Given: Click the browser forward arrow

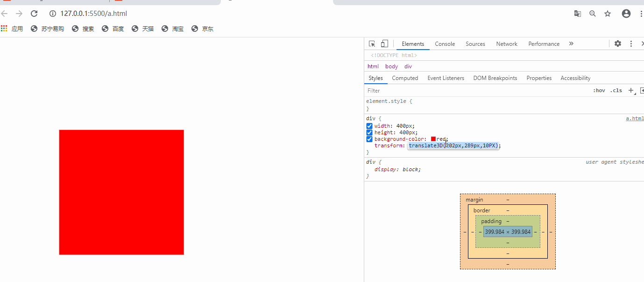Looking at the screenshot, I should point(19,14).
